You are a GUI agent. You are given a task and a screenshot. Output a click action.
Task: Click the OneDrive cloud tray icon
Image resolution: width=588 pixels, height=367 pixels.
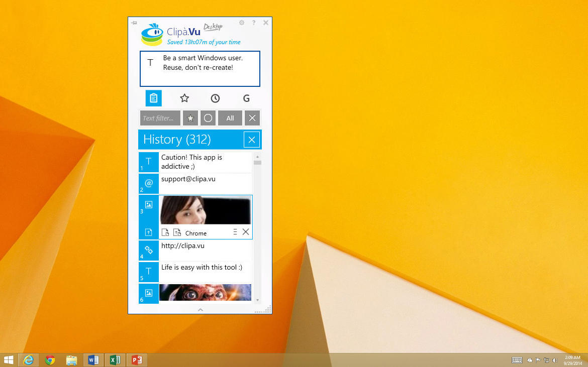click(x=530, y=360)
